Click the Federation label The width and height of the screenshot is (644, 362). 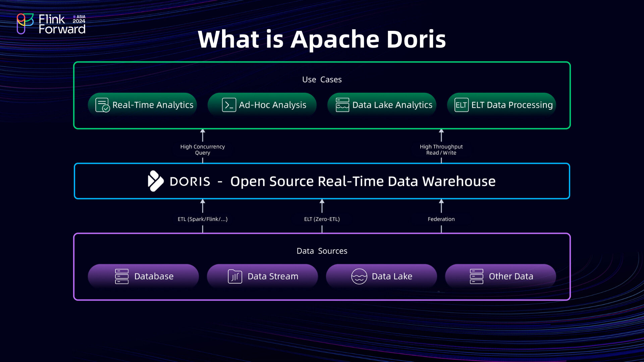tap(441, 219)
